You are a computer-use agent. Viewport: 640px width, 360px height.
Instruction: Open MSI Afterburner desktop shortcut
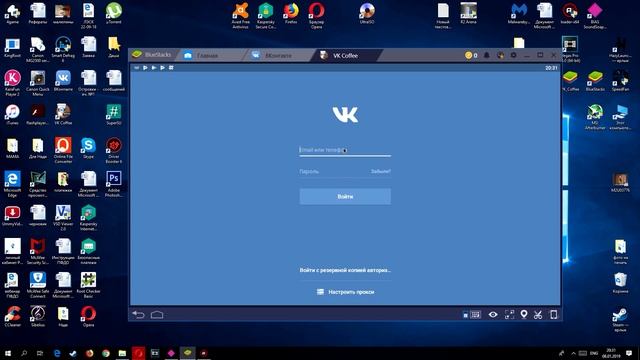[x=595, y=117]
